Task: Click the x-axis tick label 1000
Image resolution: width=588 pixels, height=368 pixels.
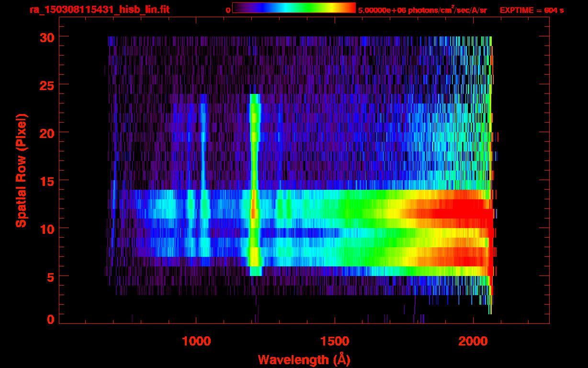Action: click(x=197, y=341)
